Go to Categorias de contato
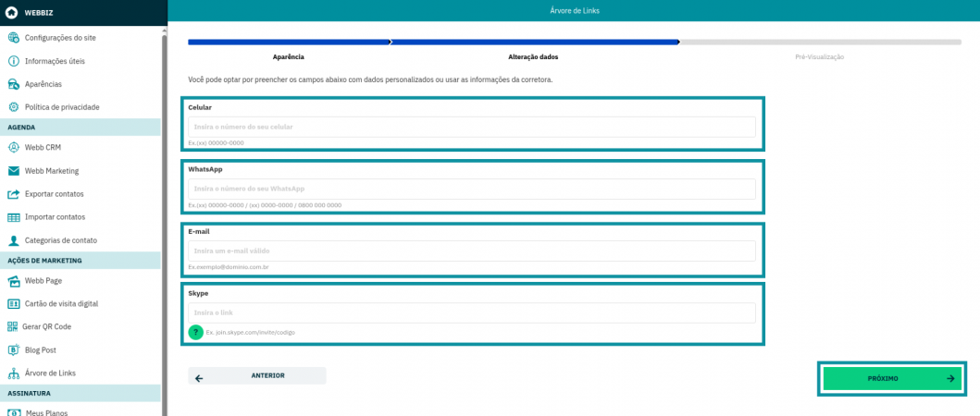This screenshot has width=980, height=416. (60, 240)
